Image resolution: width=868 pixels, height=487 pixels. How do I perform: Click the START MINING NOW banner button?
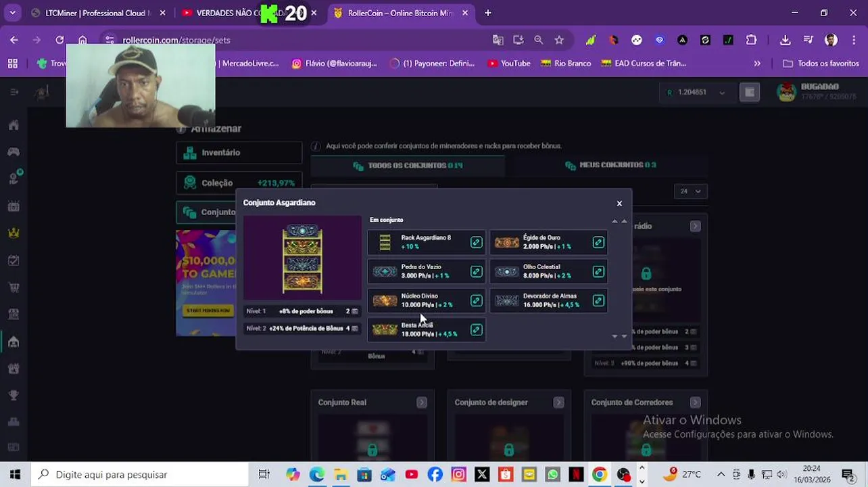(x=207, y=310)
